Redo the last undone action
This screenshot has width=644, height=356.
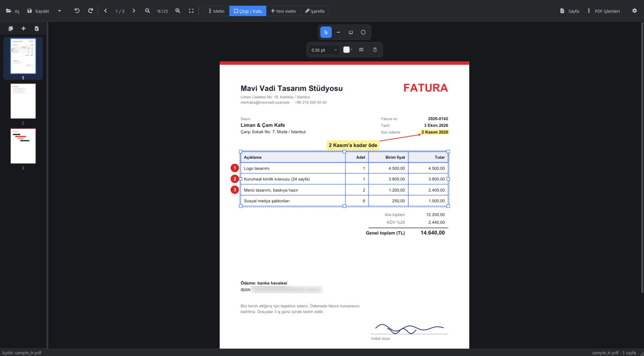(x=91, y=11)
